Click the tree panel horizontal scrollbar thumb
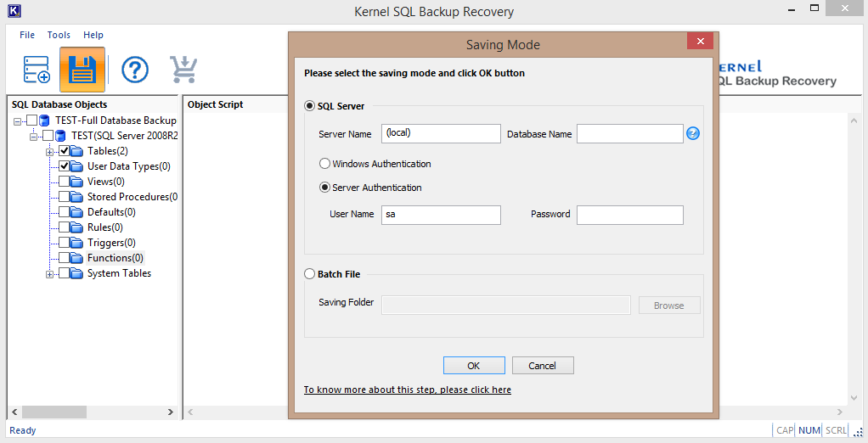868x443 pixels. 54,412
